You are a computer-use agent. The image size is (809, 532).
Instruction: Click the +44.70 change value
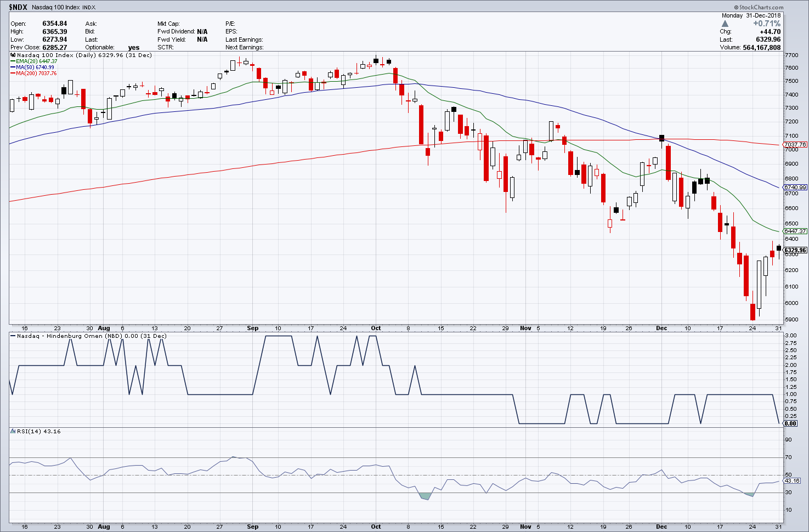coord(770,32)
